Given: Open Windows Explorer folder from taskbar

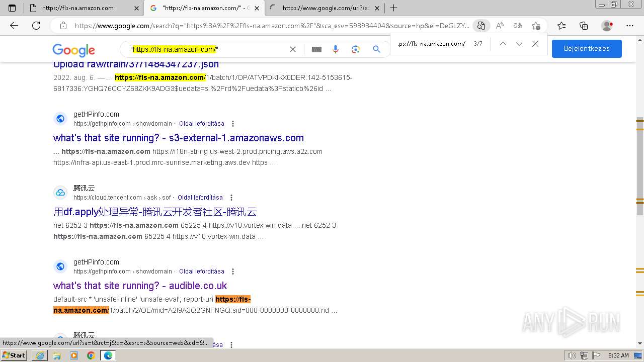Looking at the screenshot, I should click(57, 355).
